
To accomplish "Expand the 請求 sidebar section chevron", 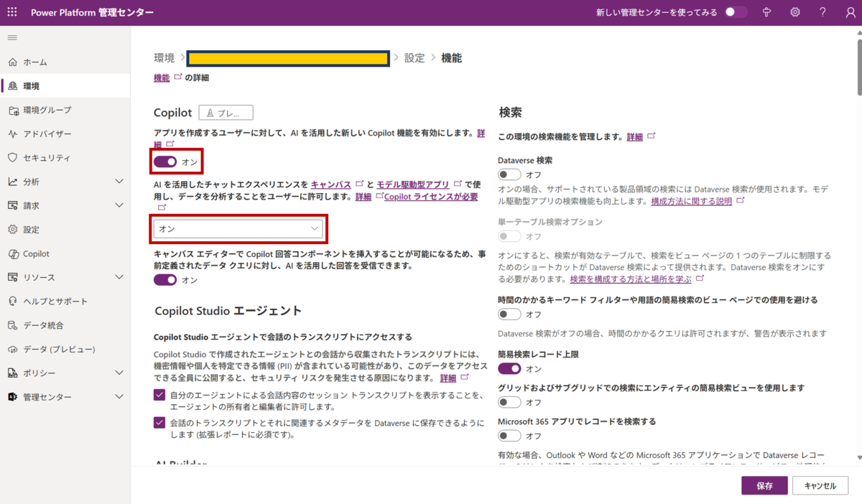I will 119,205.
